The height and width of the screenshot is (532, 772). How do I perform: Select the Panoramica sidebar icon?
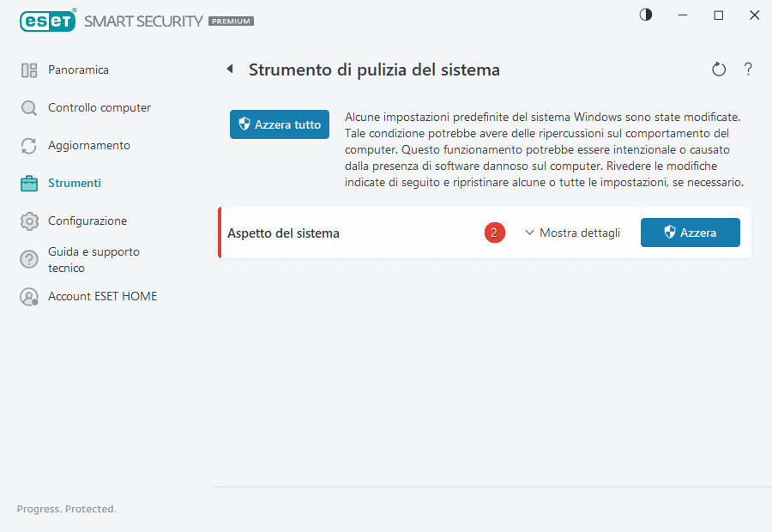30,70
